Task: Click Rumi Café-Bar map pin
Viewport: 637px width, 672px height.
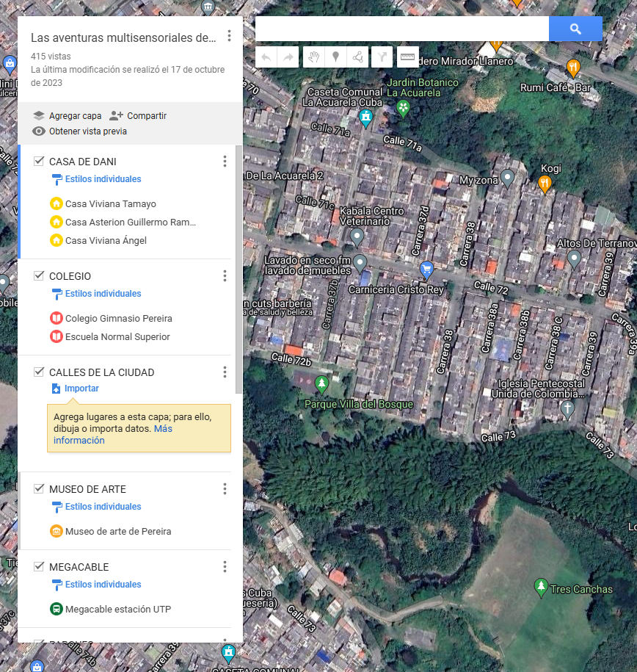Action: point(573,68)
